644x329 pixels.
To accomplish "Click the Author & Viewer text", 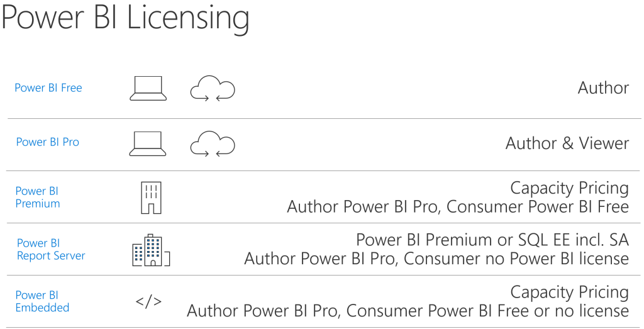I will point(567,143).
